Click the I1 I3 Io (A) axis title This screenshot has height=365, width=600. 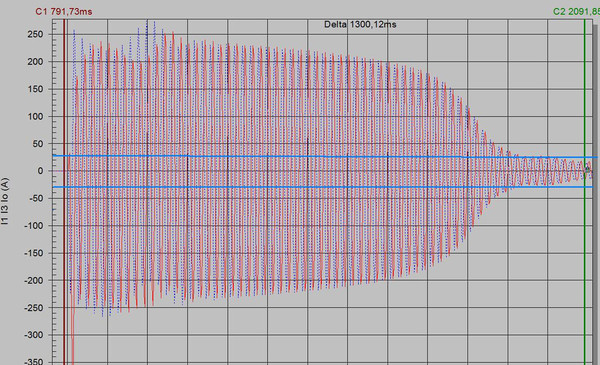click(x=5, y=200)
